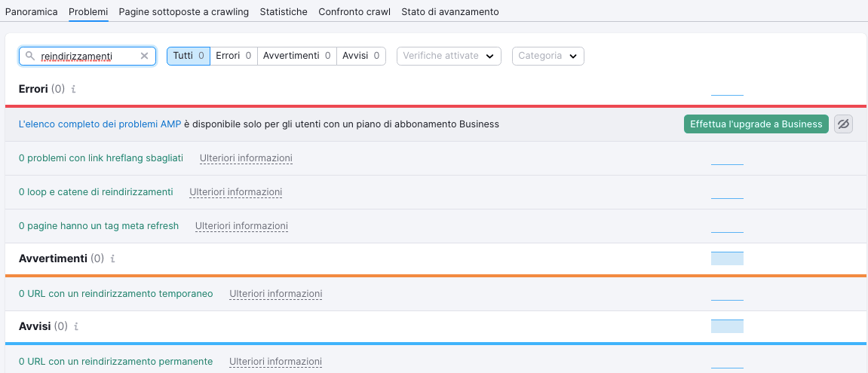Viewport: 868px width, 373px height.
Task: Go to Pagine sottoposte a crawling tab
Action: pos(184,11)
